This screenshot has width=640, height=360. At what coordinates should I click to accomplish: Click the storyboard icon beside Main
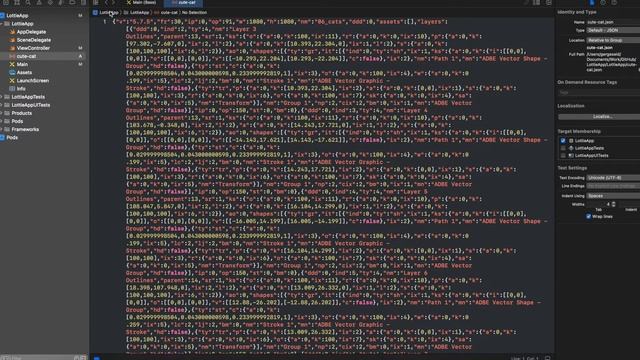[x=12, y=64]
